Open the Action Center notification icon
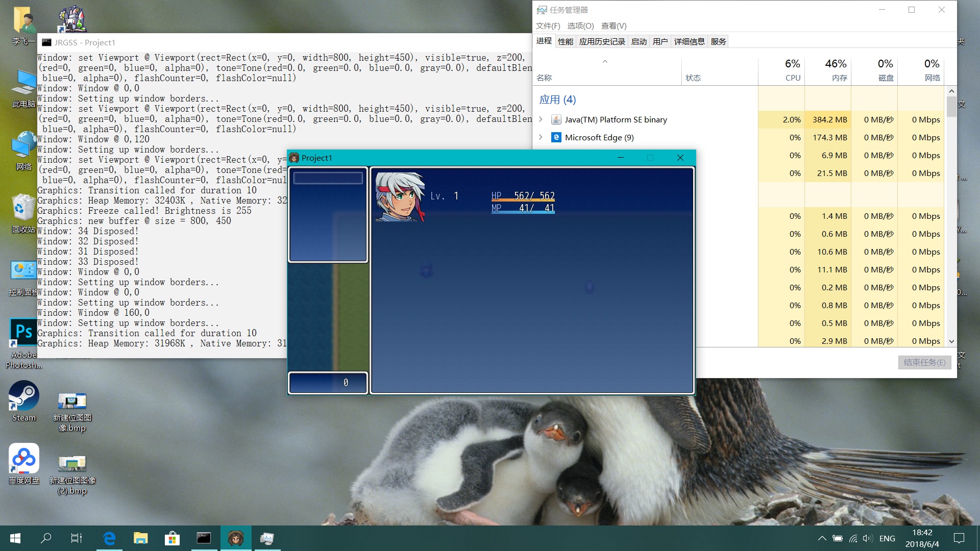This screenshot has height=551, width=980. click(959, 538)
